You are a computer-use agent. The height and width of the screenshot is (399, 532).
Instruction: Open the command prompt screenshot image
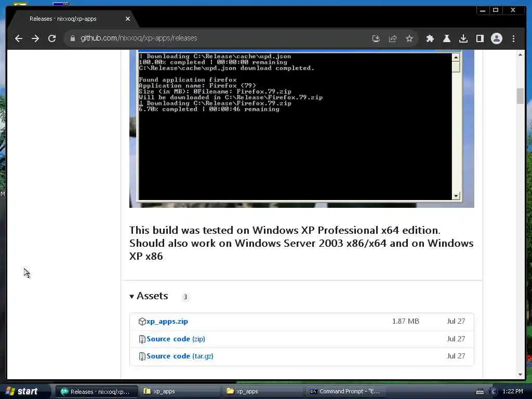(302, 129)
